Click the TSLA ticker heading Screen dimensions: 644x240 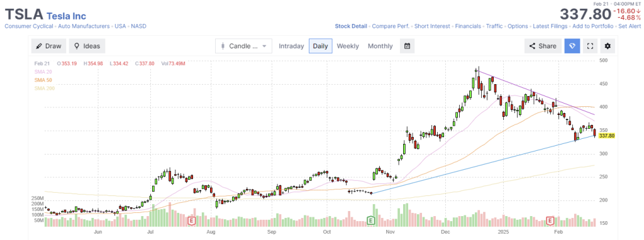pos(23,14)
